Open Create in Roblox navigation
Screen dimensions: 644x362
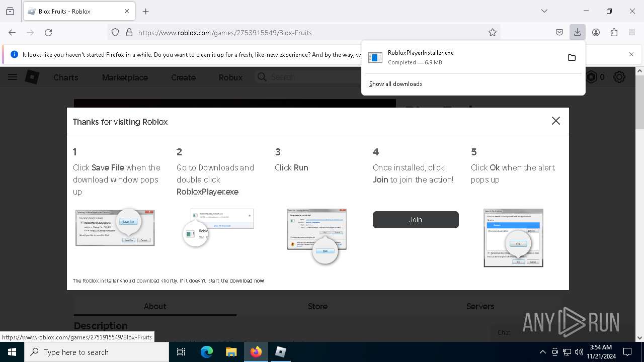tap(183, 77)
